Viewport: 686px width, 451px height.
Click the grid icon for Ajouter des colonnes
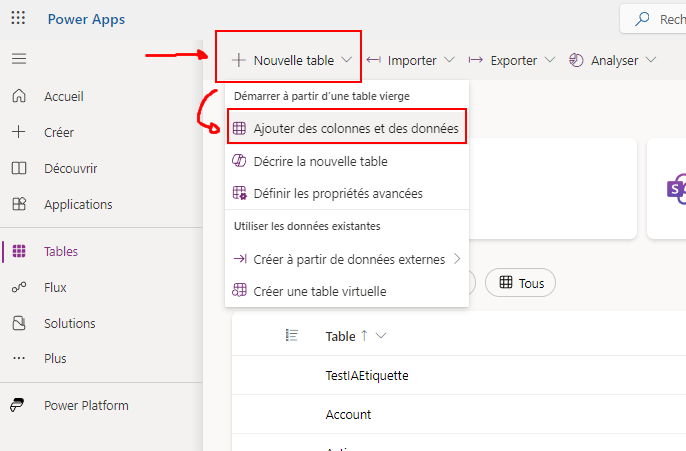coord(239,128)
